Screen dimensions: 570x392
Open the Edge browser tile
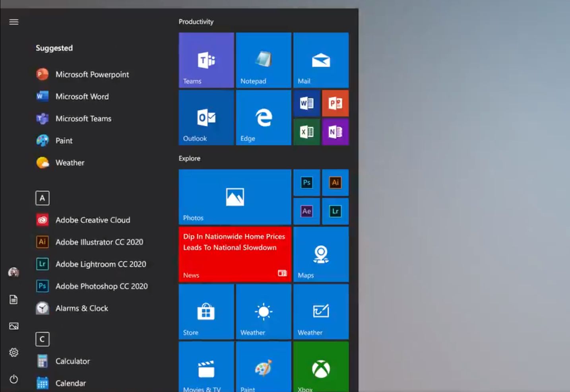pos(264,118)
